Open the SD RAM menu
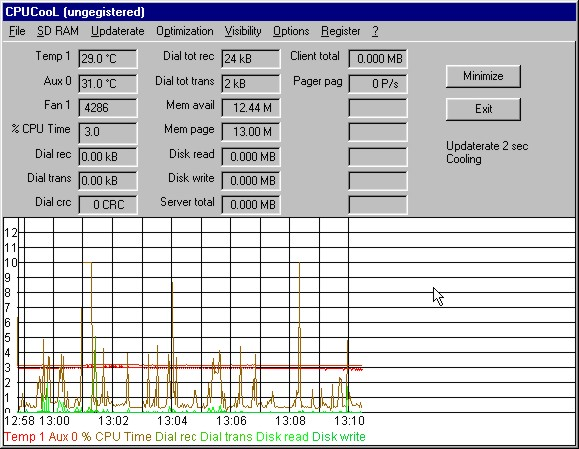 click(x=58, y=31)
